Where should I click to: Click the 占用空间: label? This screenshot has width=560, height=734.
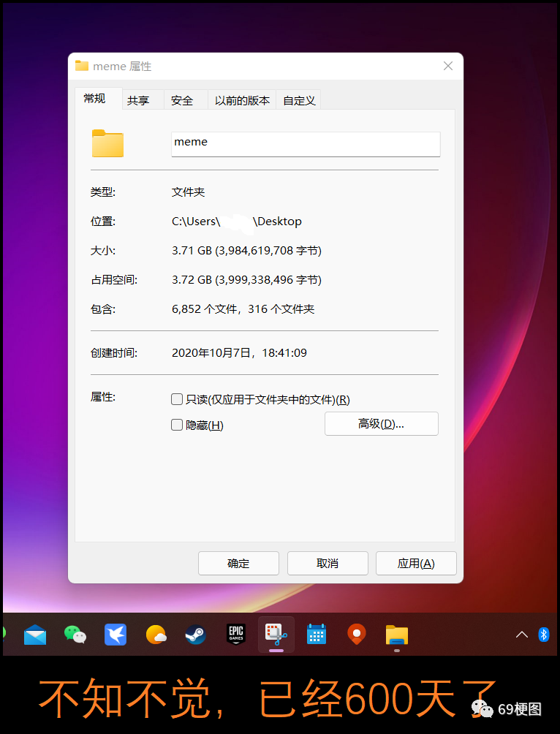coord(114,280)
